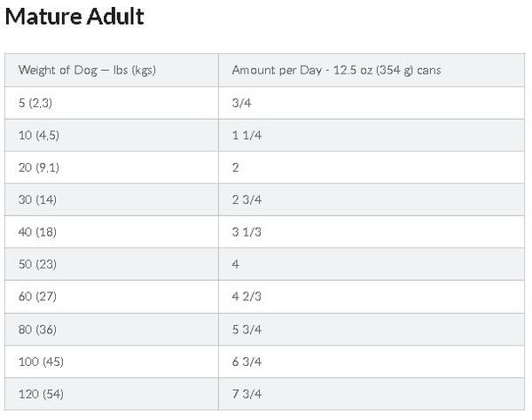Viewport: 532px width, 420px height.
Task: Click the 1 1/4 amount cell
Action: pos(372,135)
